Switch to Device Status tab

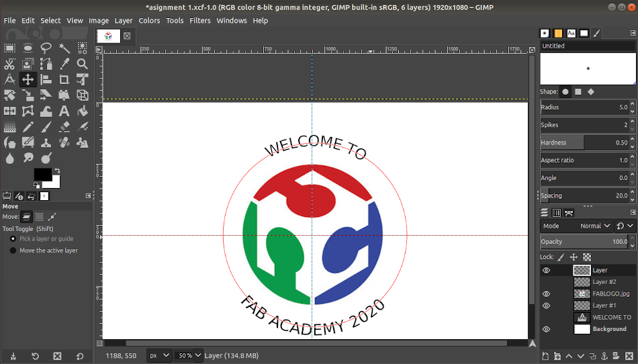pyautogui.click(x=19, y=196)
